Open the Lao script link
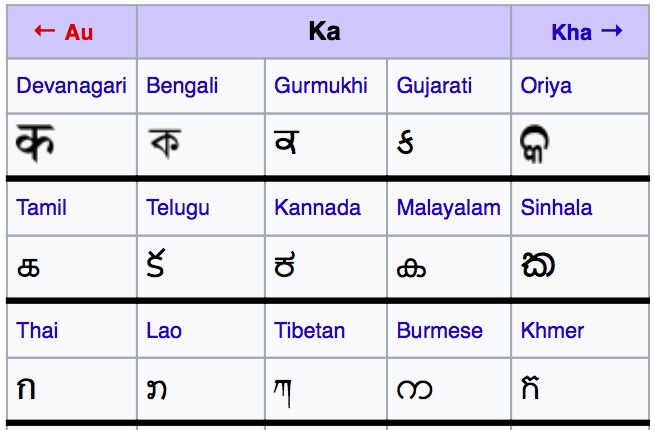Viewport: 655px width, 430px height. (164, 330)
